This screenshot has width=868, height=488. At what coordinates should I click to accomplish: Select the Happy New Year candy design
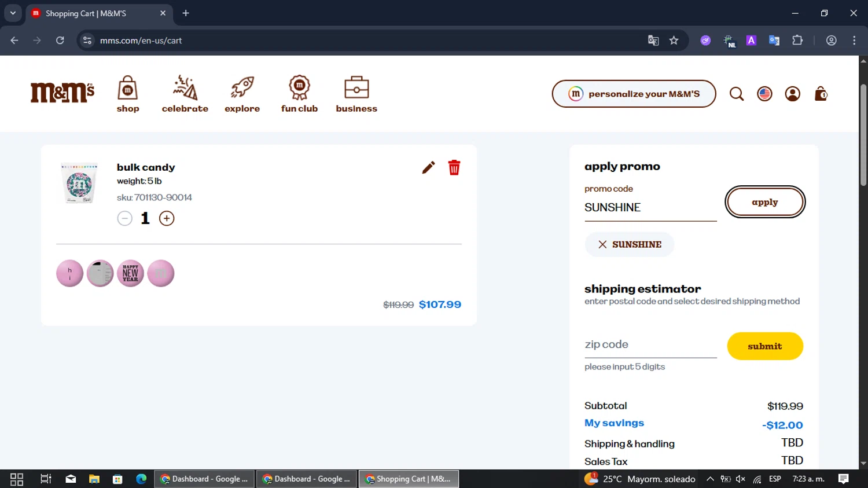click(x=130, y=273)
